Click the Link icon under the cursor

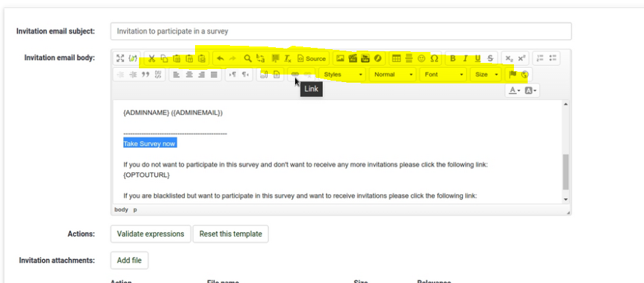click(x=295, y=75)
